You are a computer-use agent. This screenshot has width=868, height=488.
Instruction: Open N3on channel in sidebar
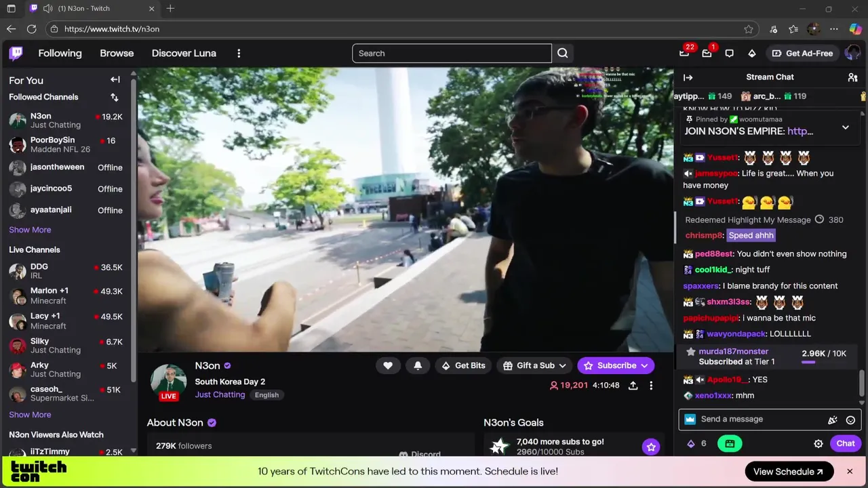coord(66,121)
